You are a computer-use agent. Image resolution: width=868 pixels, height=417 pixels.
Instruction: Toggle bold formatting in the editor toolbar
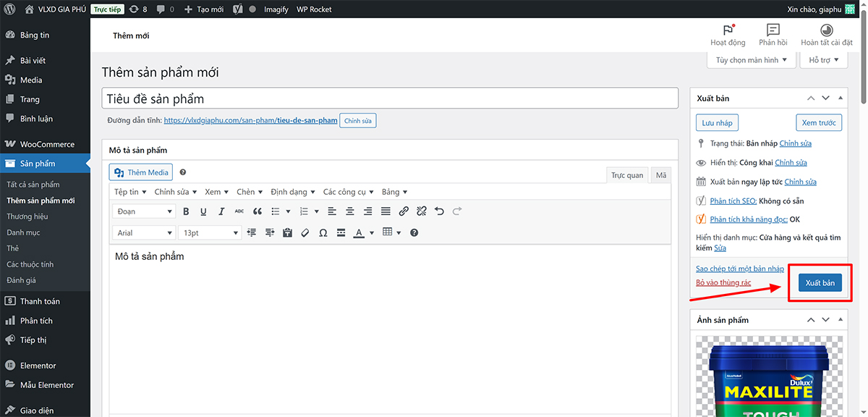click(186, 211)
